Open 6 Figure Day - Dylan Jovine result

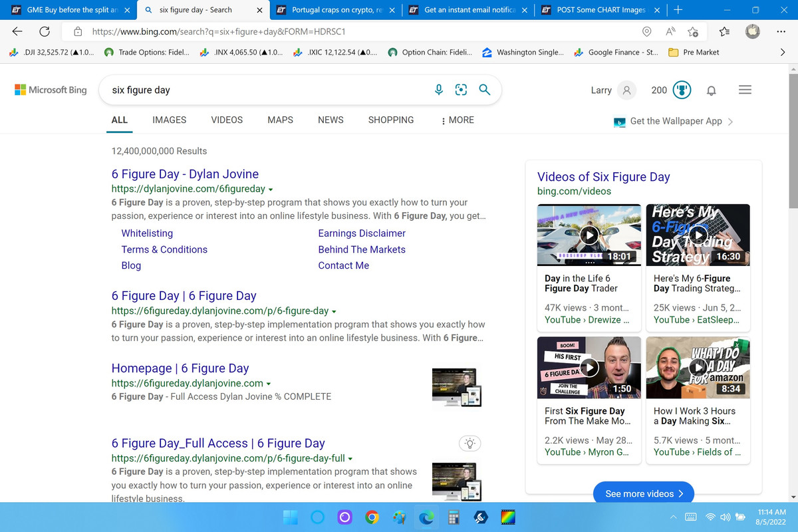[185, 174]
